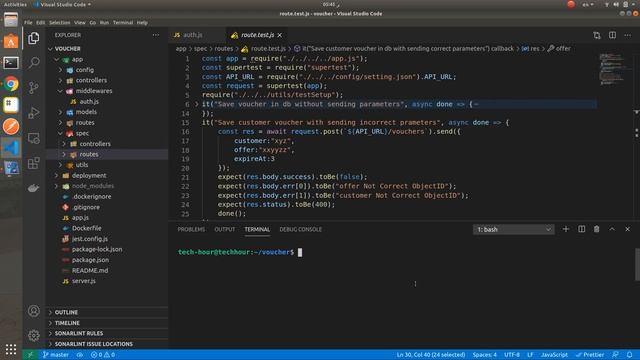Open the Manage gear icon
The width and height of the screenshot is (640, 360).
point(34,336)
